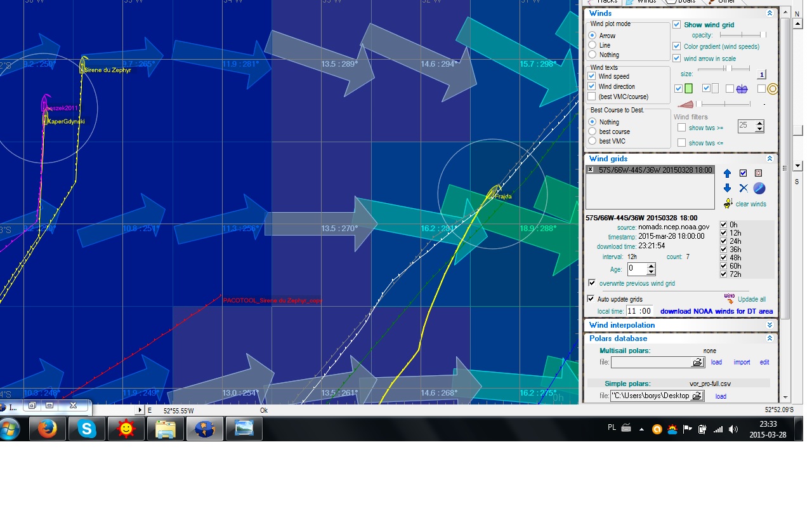
Task: Enable the show tws <= filter
Action: (x=681, y=143)
